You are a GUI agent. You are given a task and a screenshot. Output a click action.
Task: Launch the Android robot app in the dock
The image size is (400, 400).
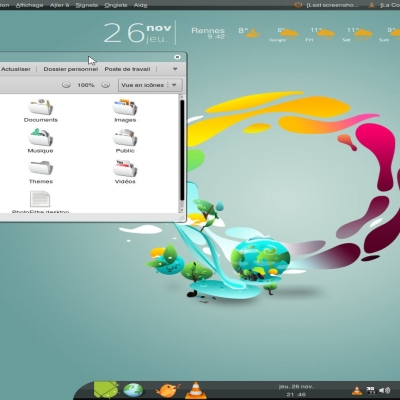click(106, 390)
